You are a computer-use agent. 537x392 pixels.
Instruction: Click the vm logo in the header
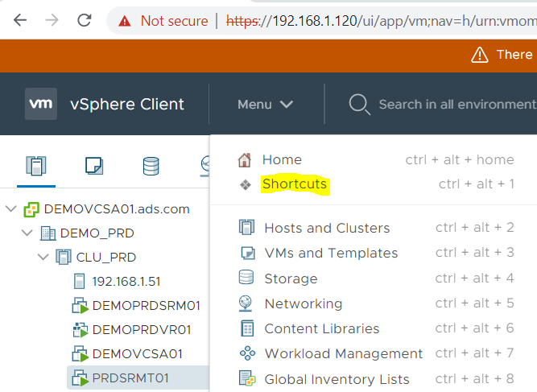(x=41, y=104)
